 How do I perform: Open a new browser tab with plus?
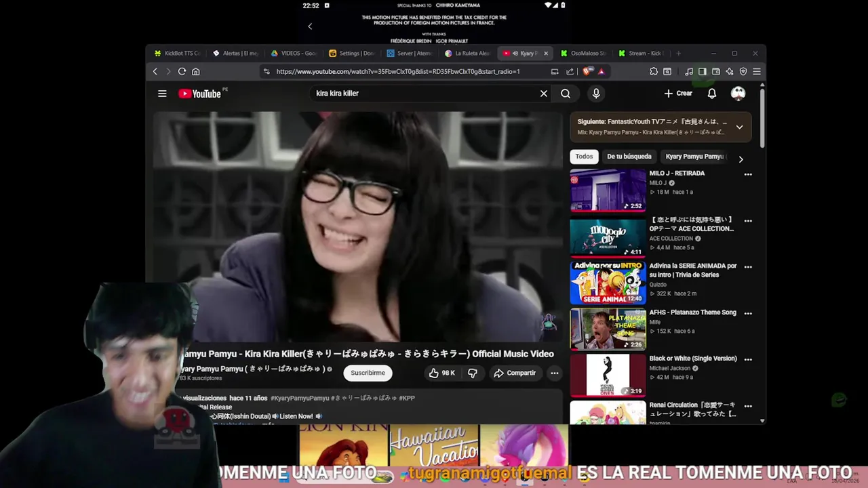(x=678, y=53)
